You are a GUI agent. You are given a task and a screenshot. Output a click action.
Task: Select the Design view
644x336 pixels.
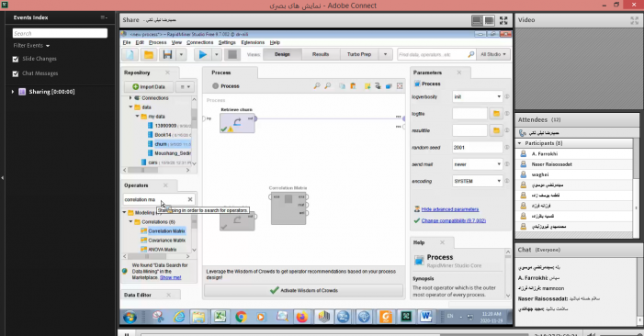tap(282, 54)
